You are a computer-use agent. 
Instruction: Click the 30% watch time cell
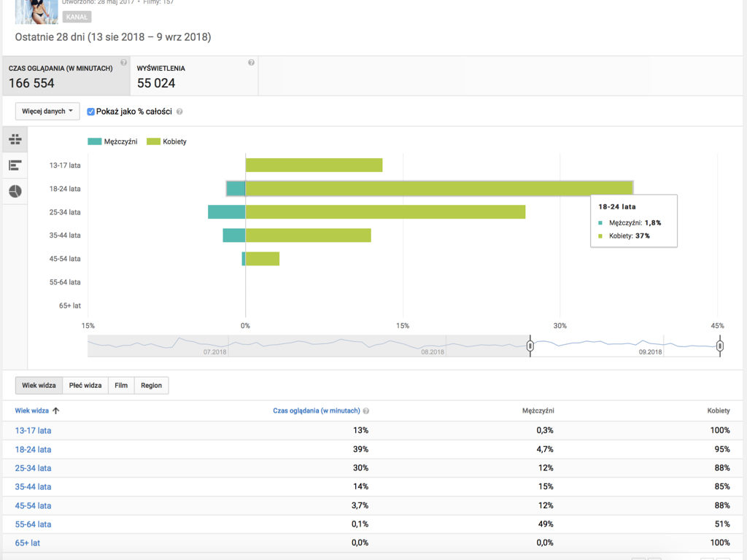pyautogui.click(x=360, y=468)
